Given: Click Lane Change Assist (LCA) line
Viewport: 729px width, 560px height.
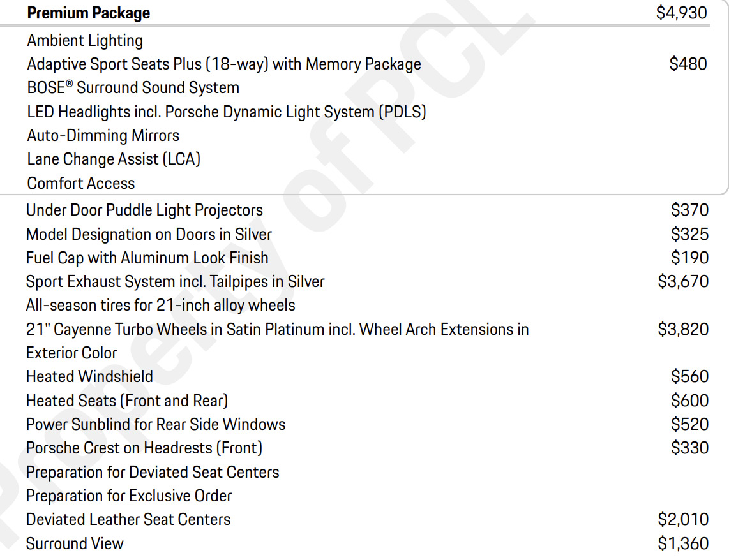Looking at the screenshot, I should click(114, 159).
